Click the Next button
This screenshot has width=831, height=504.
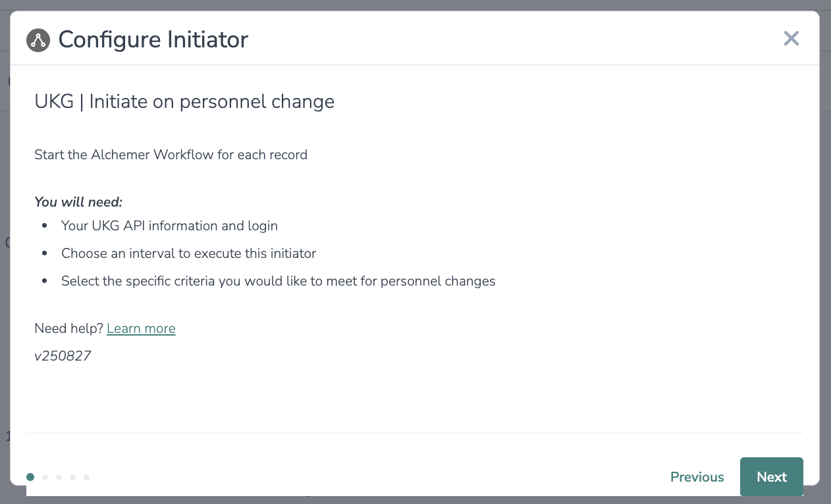[x=771, y=477]
